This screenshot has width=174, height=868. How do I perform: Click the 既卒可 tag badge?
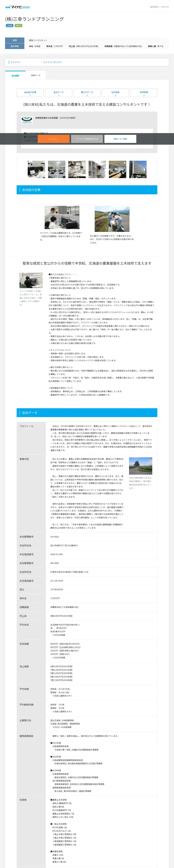[x=18, y=26]
